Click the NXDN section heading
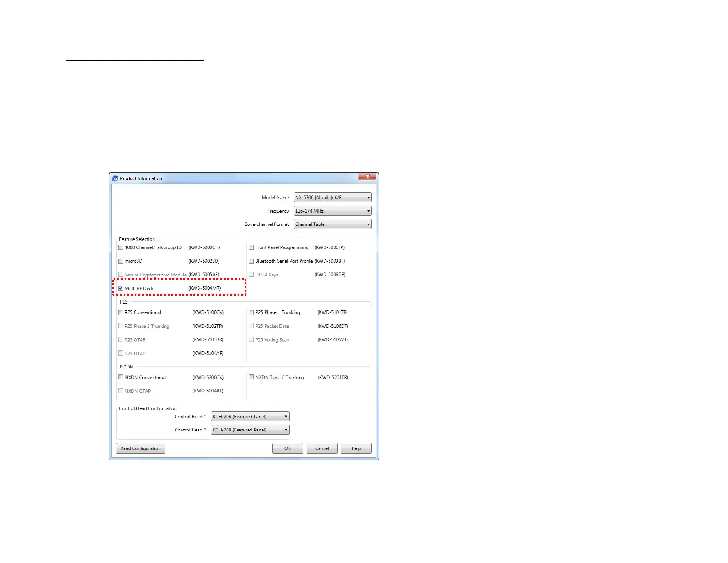The width and height of the screenshot is (728, 563). [x=126, y=367]
